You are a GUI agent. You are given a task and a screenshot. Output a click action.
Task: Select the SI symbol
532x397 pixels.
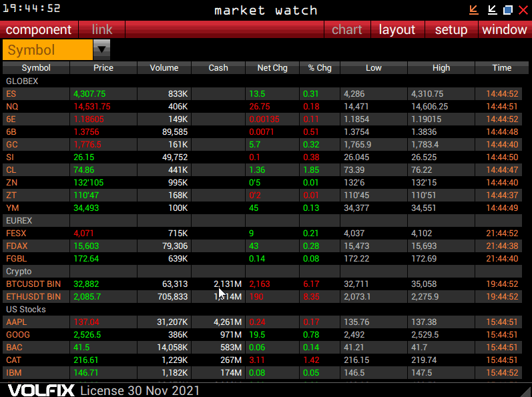click(x=10, y=157)
